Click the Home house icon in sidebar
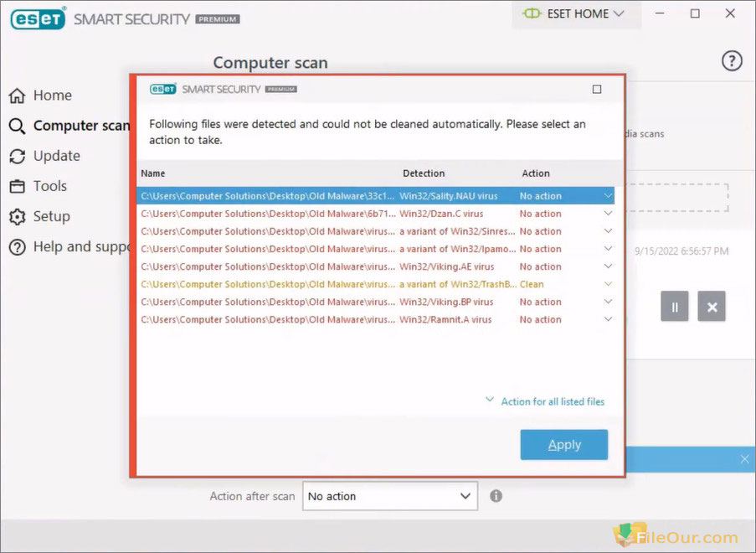Image resolution: width=756 pixels, height=553 pixels. coord(17,96)
